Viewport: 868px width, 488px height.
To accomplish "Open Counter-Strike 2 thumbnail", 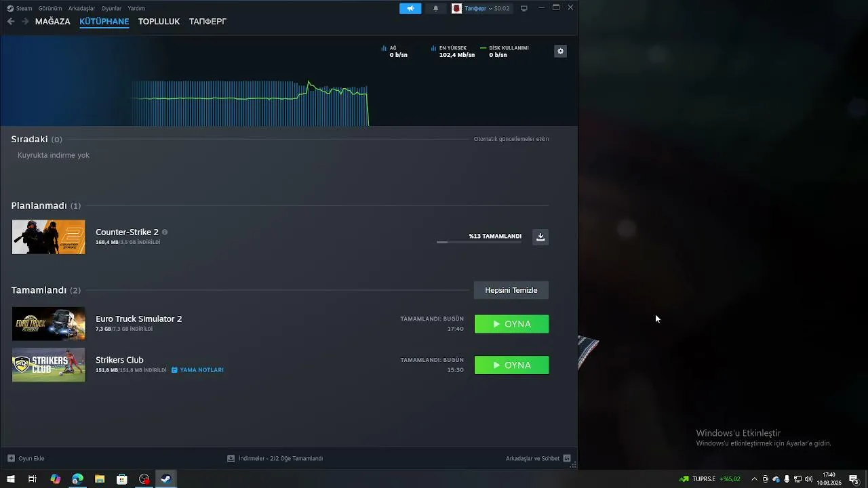I will coord(49,237).
